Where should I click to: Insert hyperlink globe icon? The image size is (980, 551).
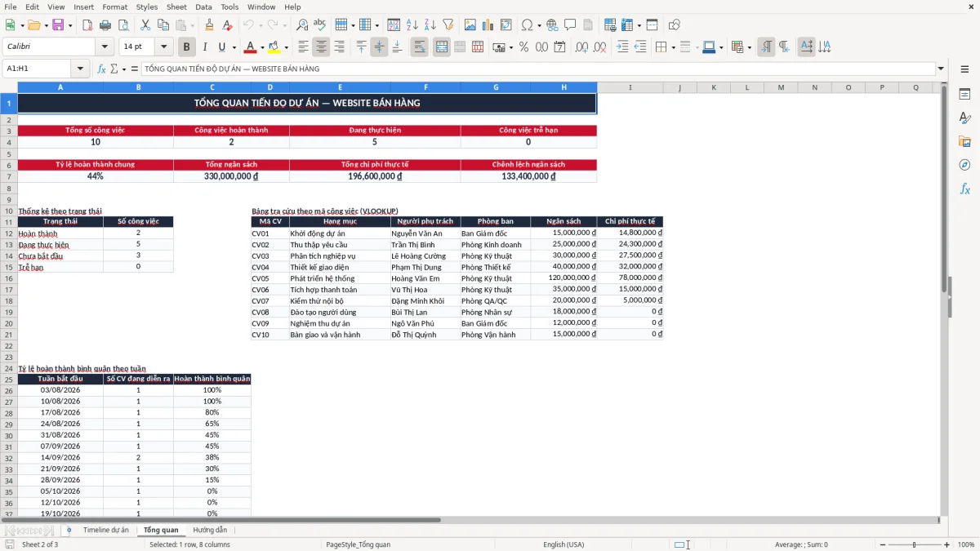(552, 25)
